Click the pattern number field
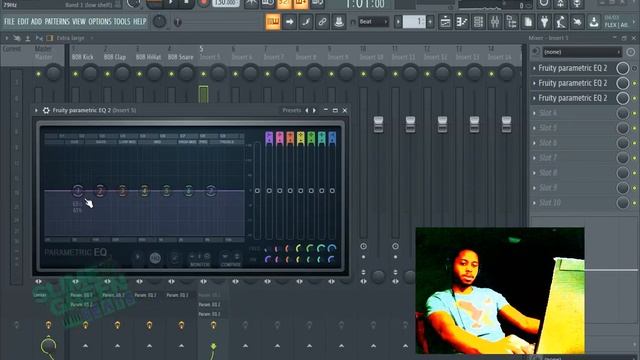 point(414,22)
